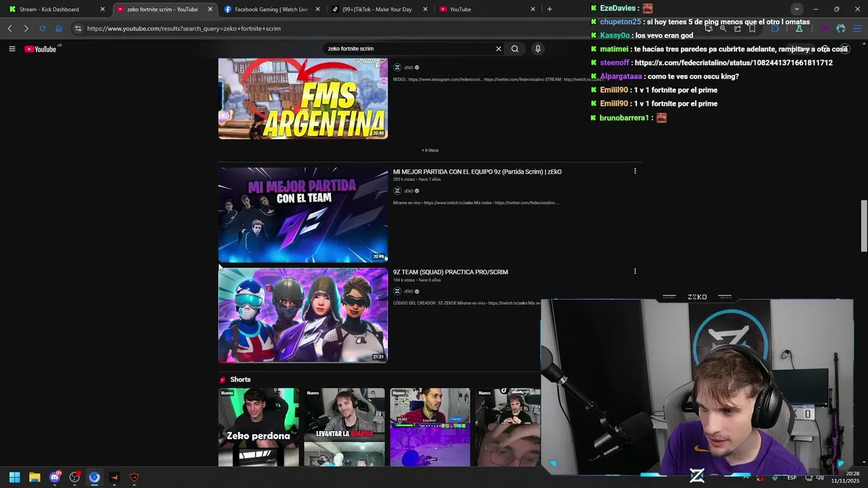Close the Kick Dashboard tab
Viewport: 868px width, 488px height.
tap(102, 9)
